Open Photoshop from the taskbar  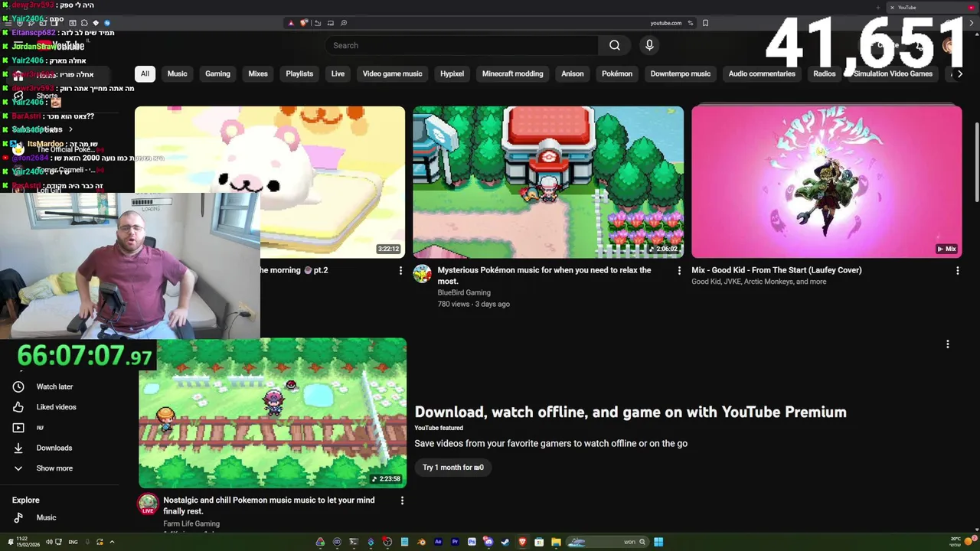[472, 542]
